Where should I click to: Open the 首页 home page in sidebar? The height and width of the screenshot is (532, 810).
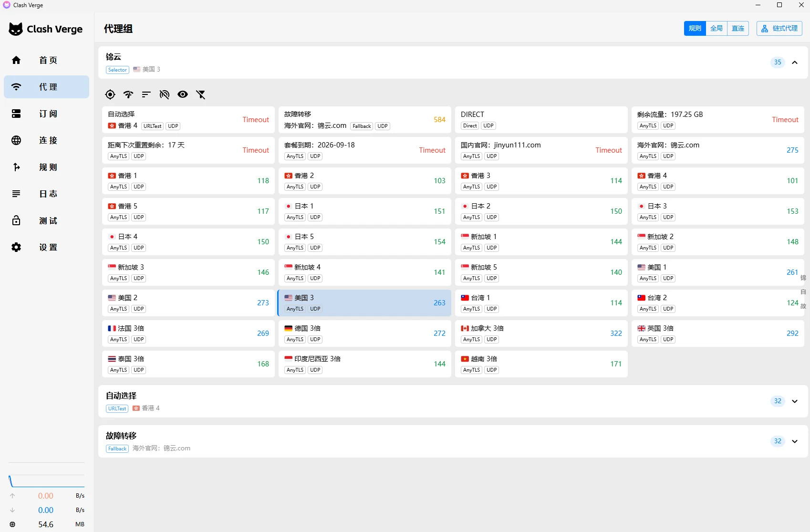pos(47,60)
